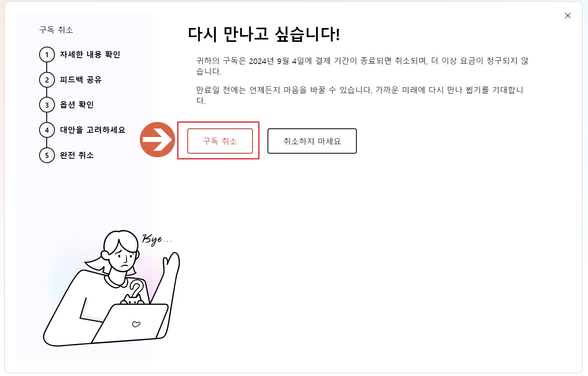The image size is (588, 376).
Task: Select step 1 circle icon
Action: point(47,55)
